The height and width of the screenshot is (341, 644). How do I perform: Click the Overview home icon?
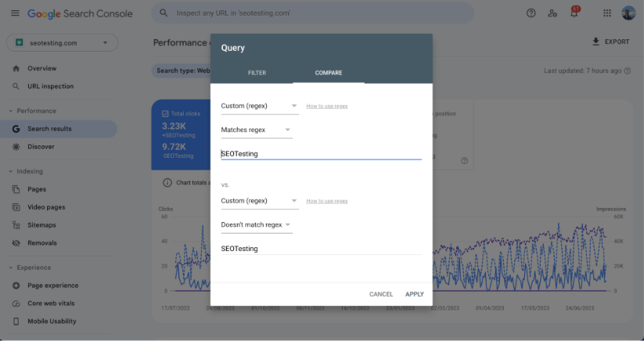(x=16, y=69)
